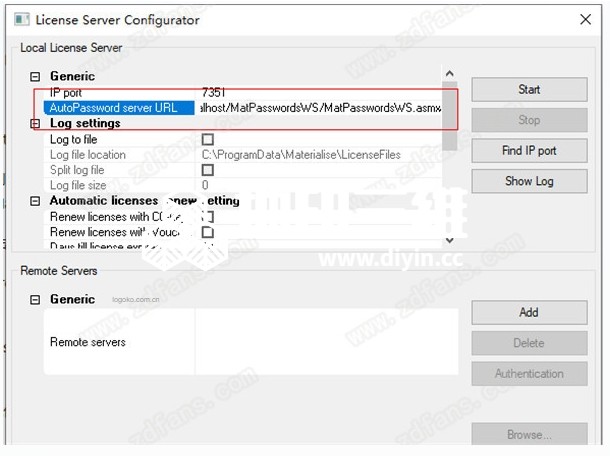Open the log with Show Log
Image resolution: width=610 pixels, height=456 pixels.
[x=529, y=181]
